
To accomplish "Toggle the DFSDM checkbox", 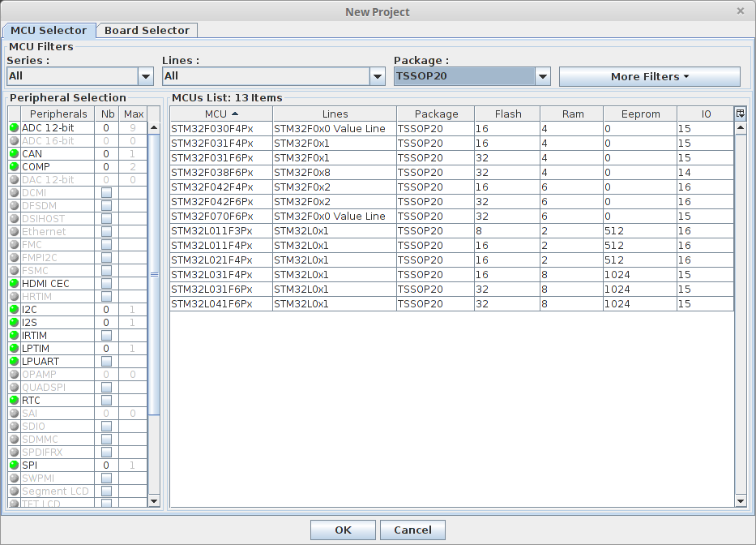I will (107, 206).
